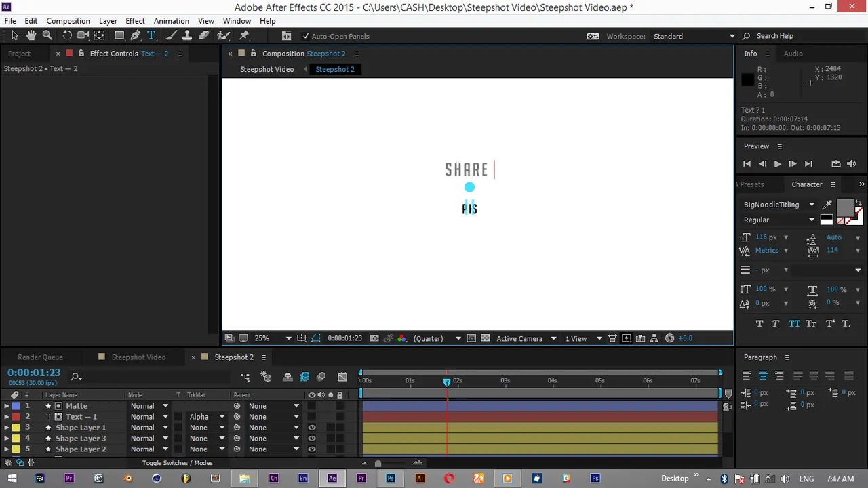The image size is (868, 488).
Task: Toggle All Caps in Character panel
Action: (794, 324)
